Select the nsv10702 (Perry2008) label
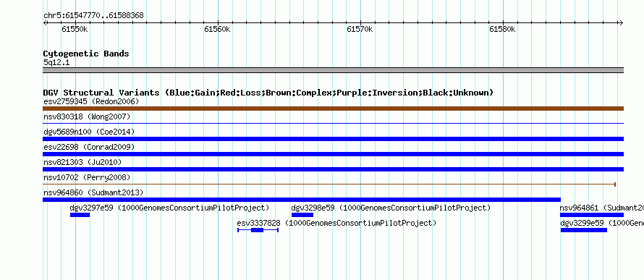This screenshot has height=280, width=644. 87,178
